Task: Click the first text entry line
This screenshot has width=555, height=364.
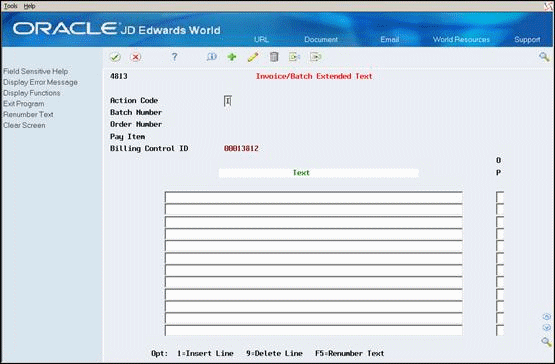Action: (x=314, y=197)
